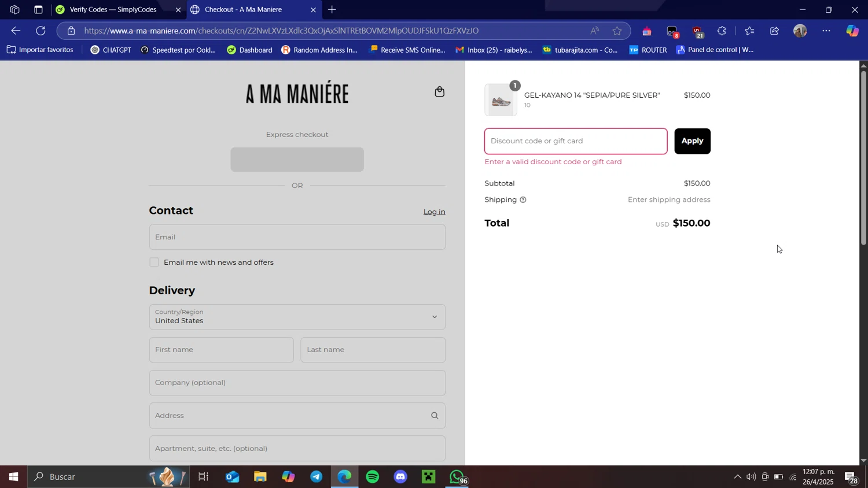Open the ROUTER bookmark
The image size is (868, 488).
(x=648, y=50)
